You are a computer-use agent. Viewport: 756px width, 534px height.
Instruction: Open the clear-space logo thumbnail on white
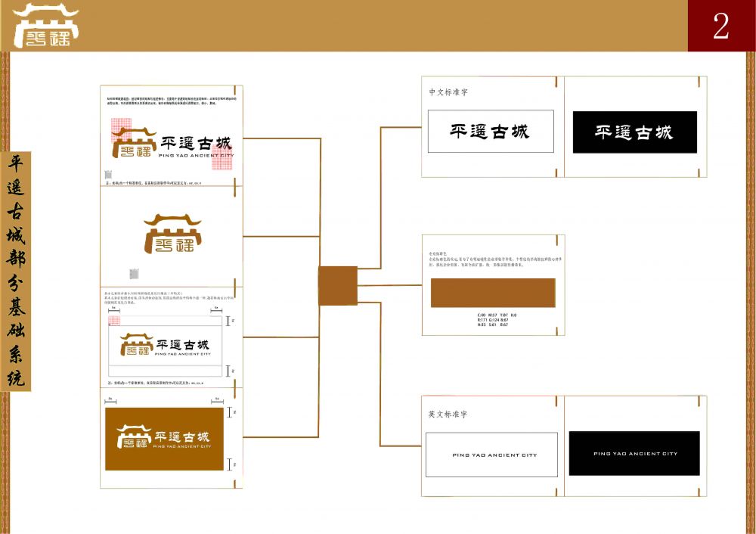click(171, 337)
